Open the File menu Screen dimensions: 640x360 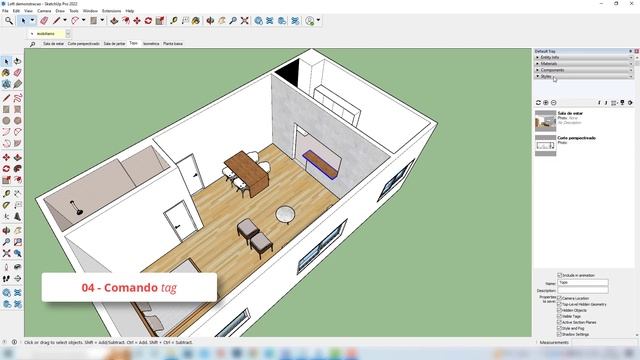pyautogui.click(x=5, y=11)
